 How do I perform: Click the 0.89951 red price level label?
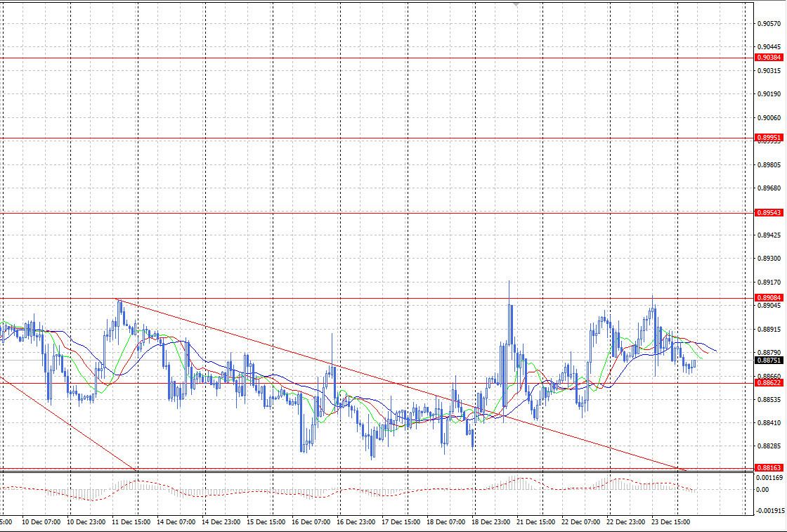click(769, 138)
